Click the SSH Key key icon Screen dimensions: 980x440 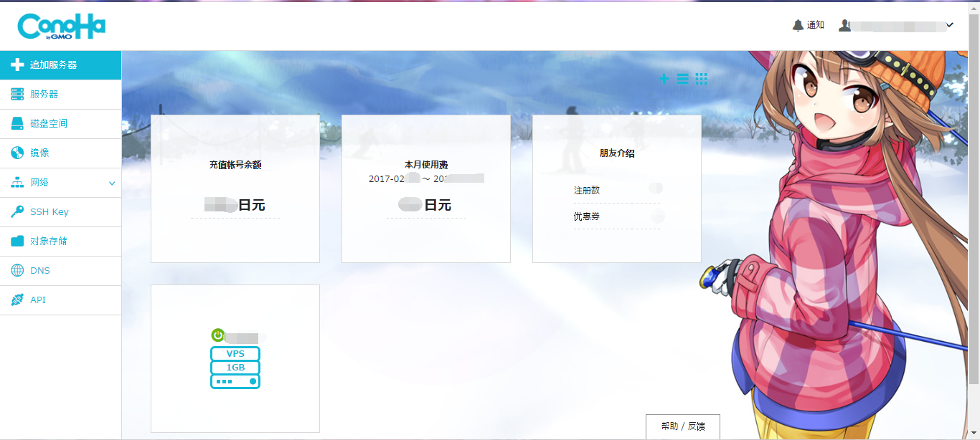pos(17,212)
